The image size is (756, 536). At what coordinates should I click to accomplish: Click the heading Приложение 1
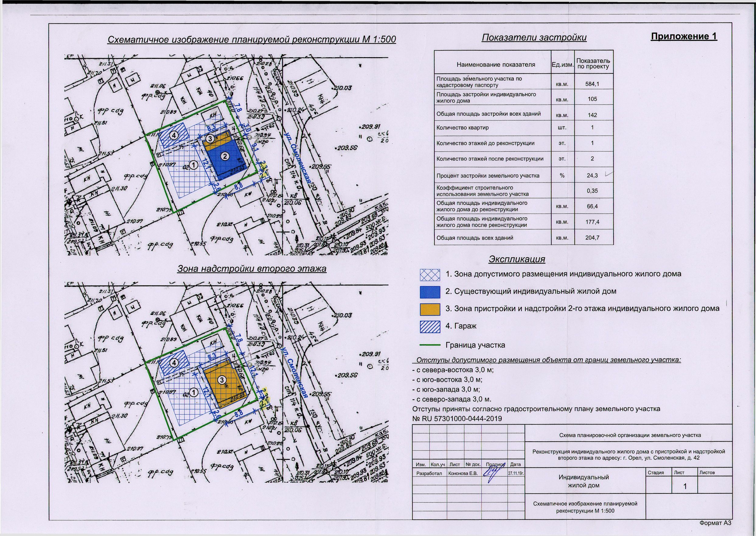click(x=684, y=36)
